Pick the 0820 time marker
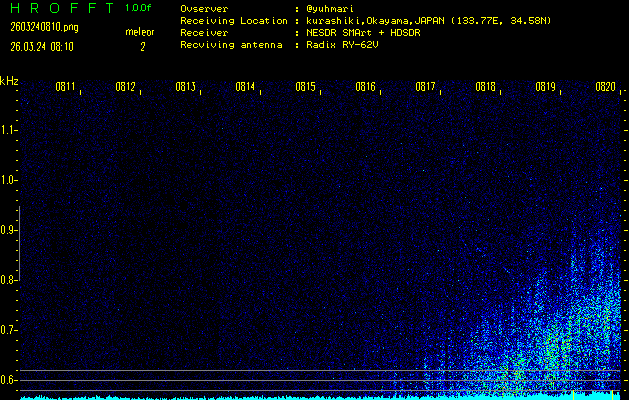Screen dimensions: 629x400 click(x=606, y=87)
